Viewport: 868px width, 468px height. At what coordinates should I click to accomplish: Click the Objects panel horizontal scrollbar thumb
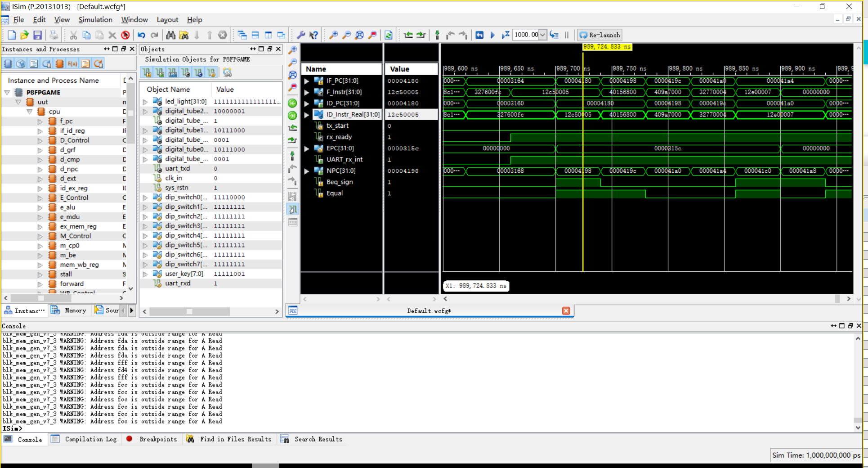[x=189, y=311]
